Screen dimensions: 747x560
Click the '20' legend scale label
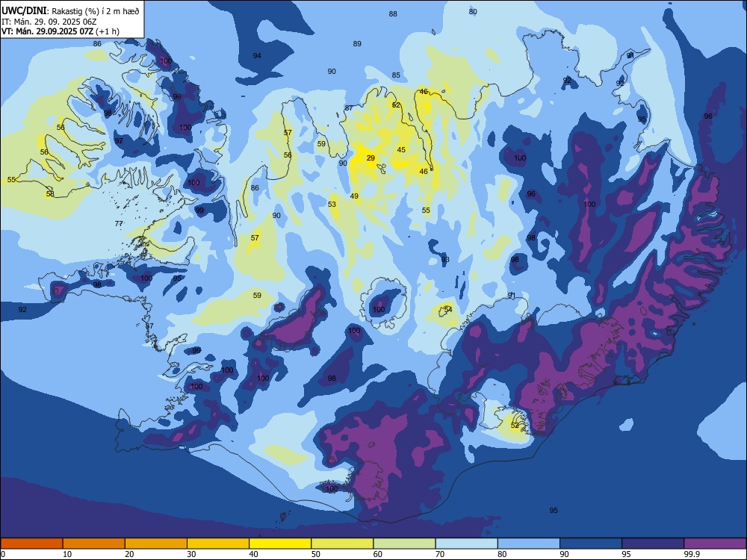tap(129, 554)
